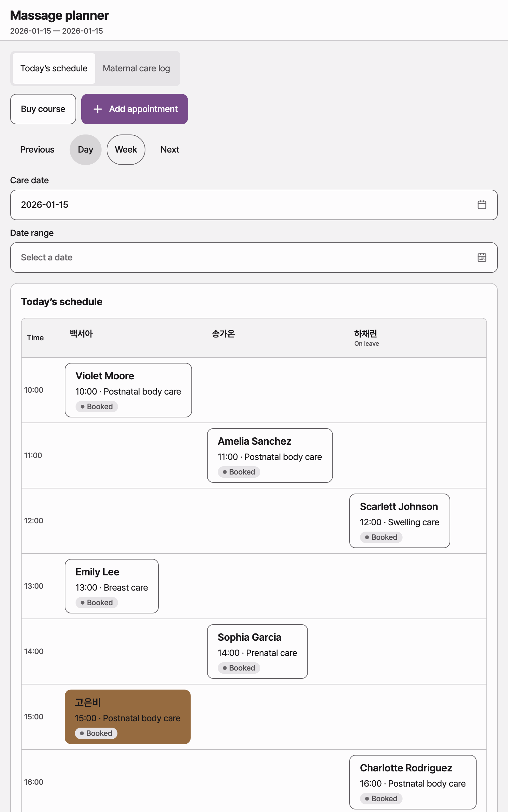Click the 14:00 time row label
The image size is (508, 812).
[x=34, y=651]
